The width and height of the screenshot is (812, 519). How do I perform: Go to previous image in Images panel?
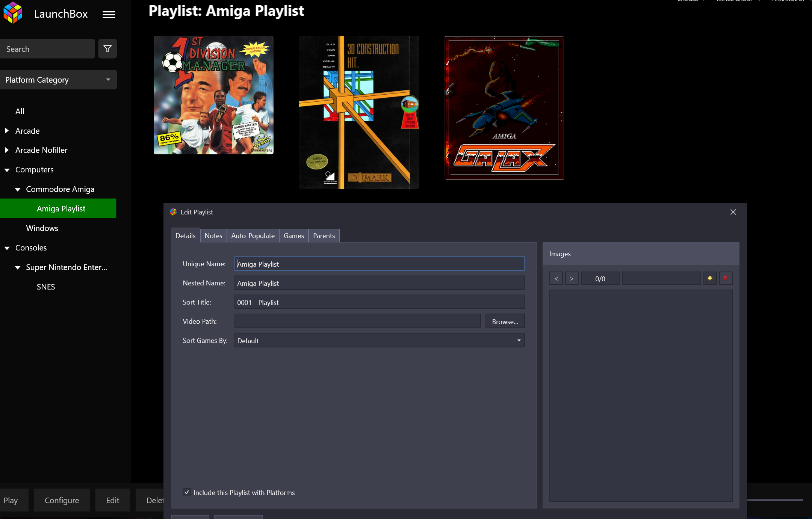556,279
